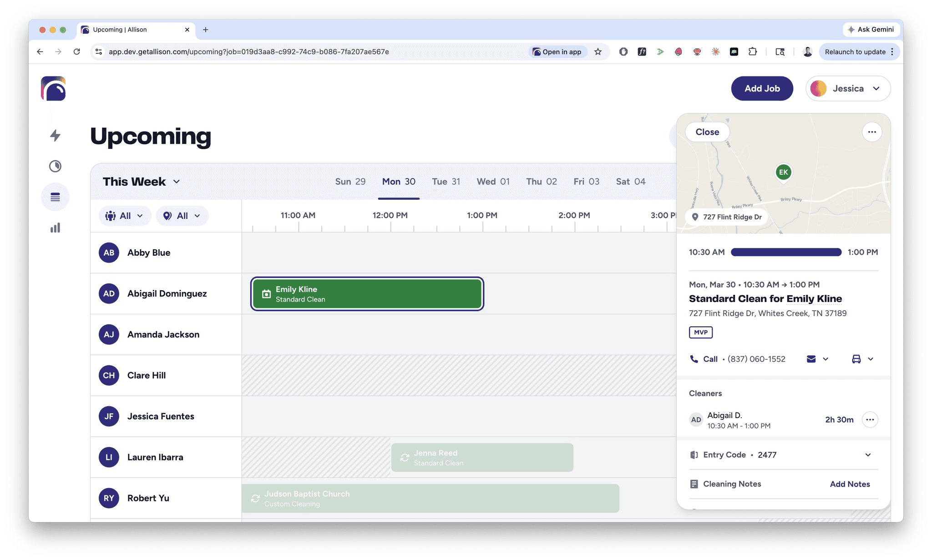
Task: Click the EK map pin marker
Action: coord(783,172)
